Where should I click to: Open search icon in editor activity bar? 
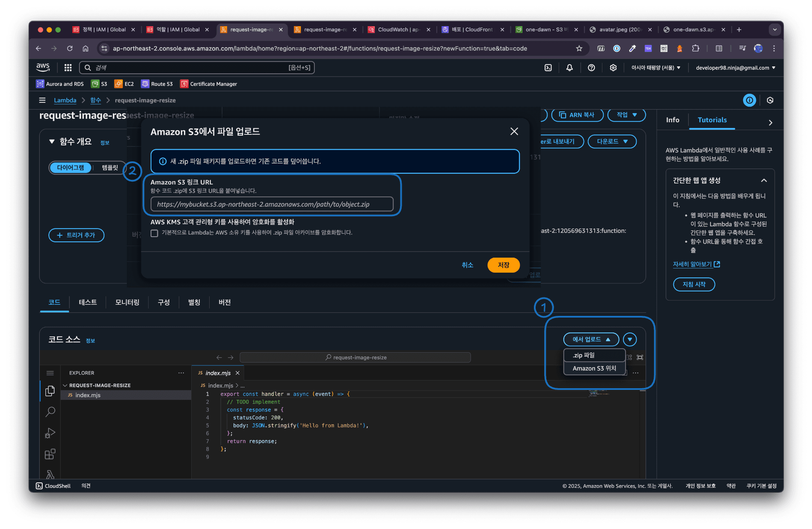coord(50,412)
